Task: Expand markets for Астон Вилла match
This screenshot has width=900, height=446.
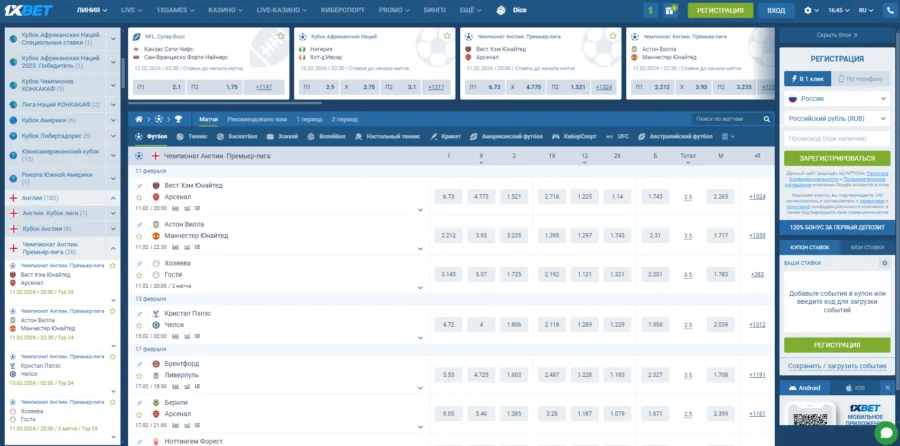Action: click(x=421, y=247)
